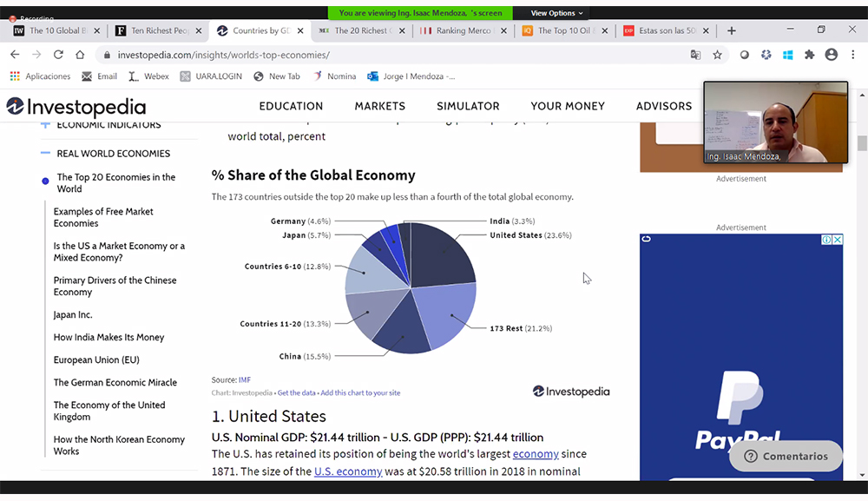This screenshot has width=868, height=501.
Task: Open Japan Inc. sidebar article
Action: coord(73,315)
